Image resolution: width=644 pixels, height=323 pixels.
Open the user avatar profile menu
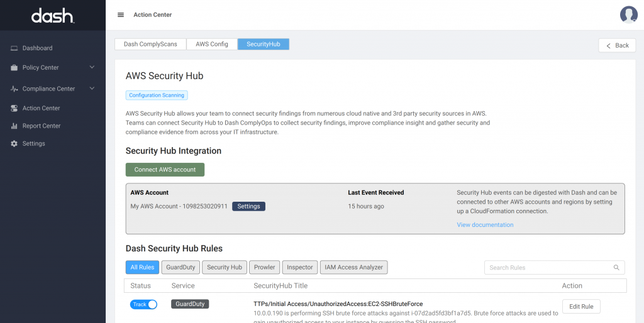pyautogui.click(x=629, y=15)
